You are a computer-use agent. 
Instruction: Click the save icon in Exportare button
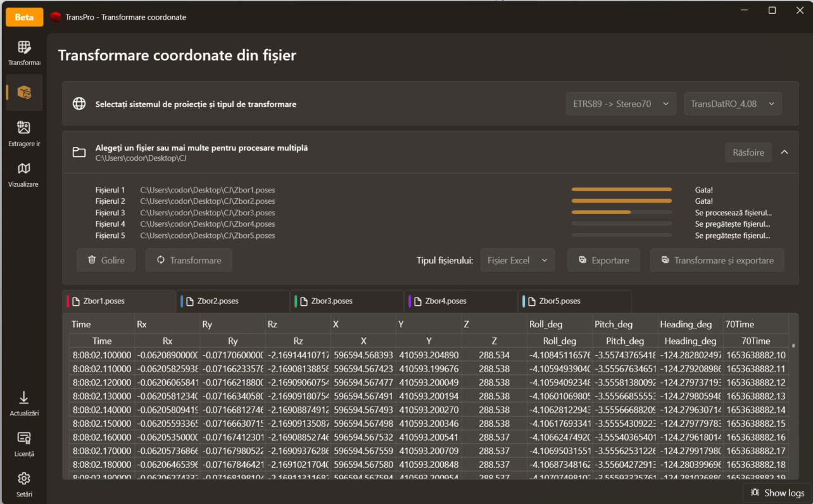click(583, 260)
